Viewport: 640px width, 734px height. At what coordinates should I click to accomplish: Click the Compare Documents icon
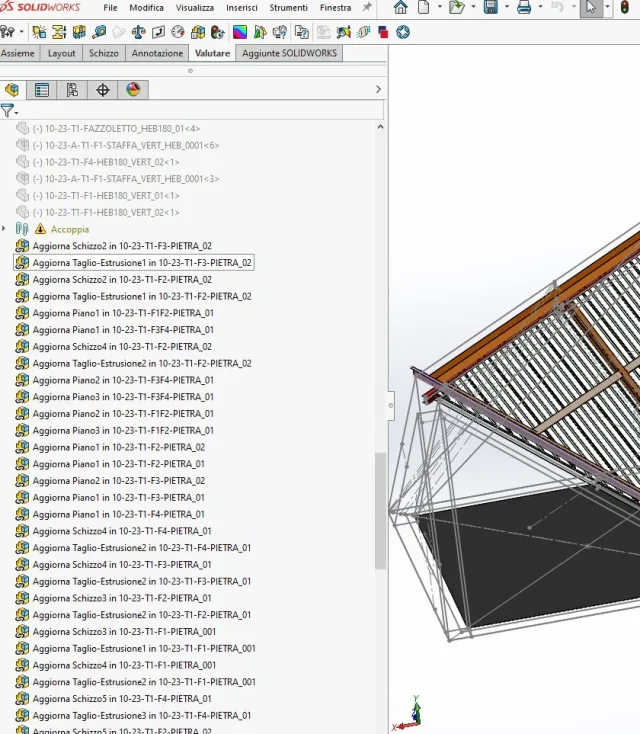[280, 32]
